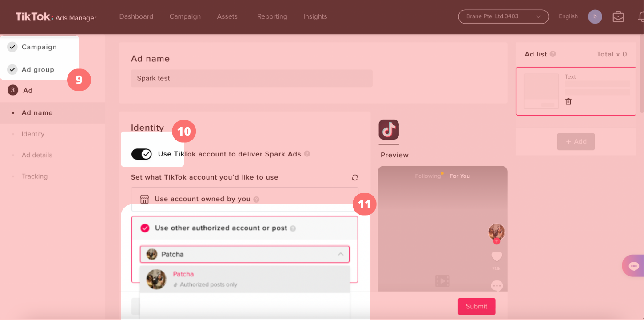Open the chat support bubble
The height and width of the screenshot is (320, 644).
point(634,266)
